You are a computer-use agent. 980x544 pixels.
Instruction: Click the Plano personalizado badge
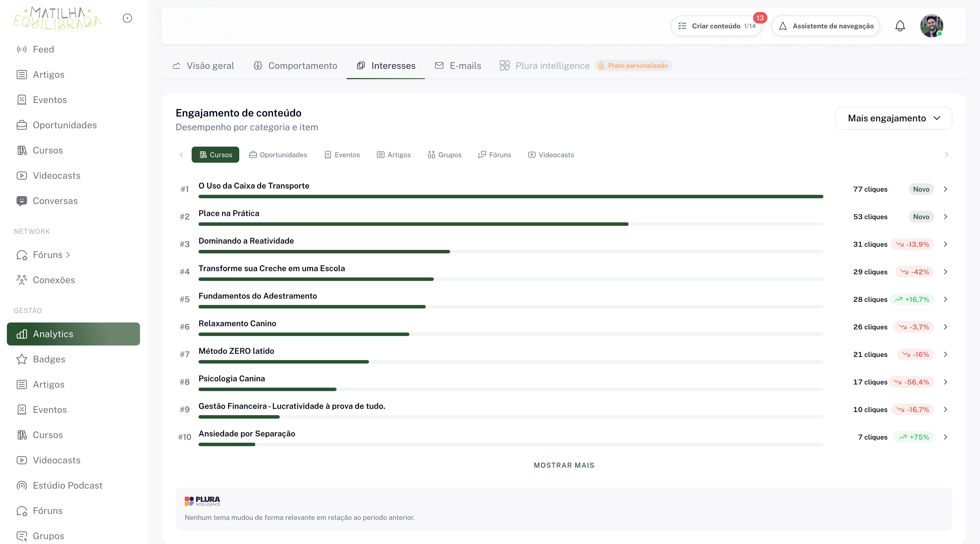click(x=633, y=66)
